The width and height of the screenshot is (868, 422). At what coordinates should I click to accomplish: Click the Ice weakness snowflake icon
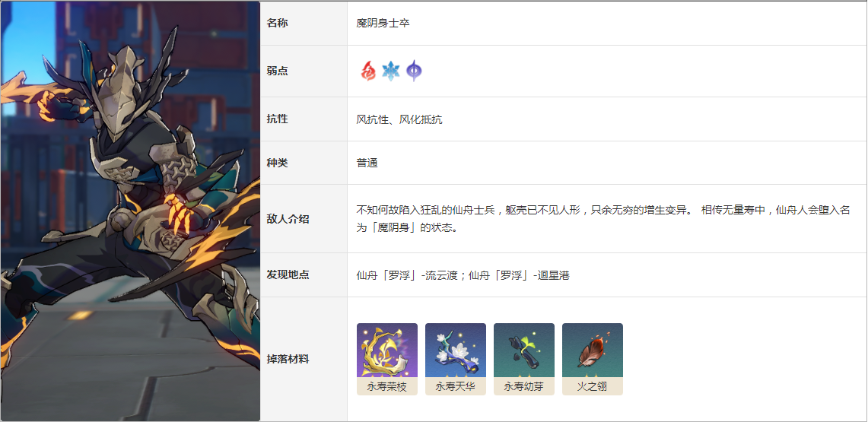391,71
